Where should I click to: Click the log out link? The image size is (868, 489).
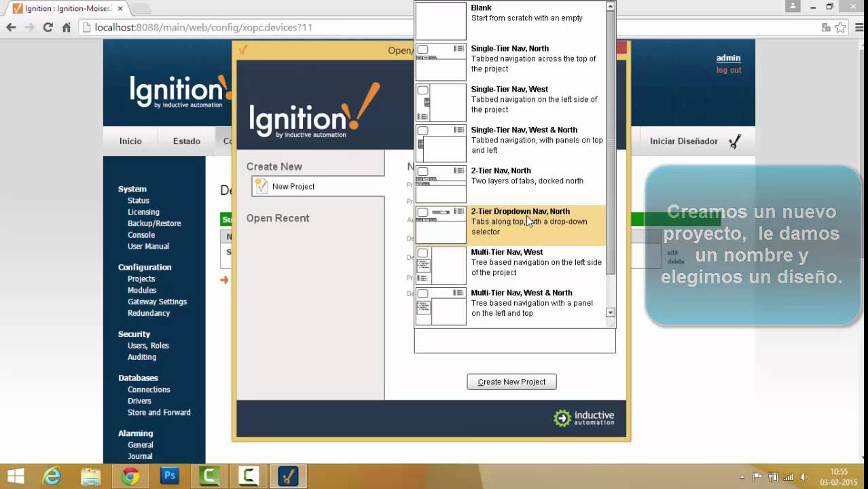click(729, 70)
